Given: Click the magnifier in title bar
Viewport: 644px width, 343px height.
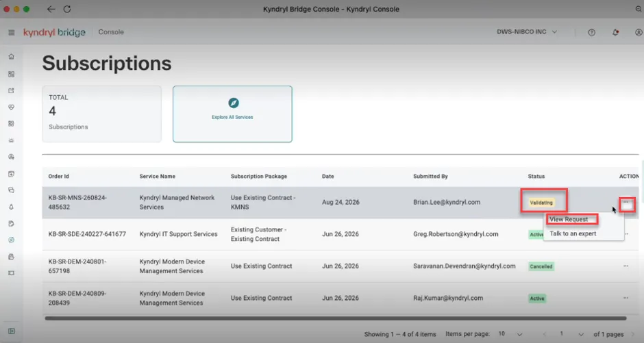Looking at the screenshot, I should tap(639, 9).
